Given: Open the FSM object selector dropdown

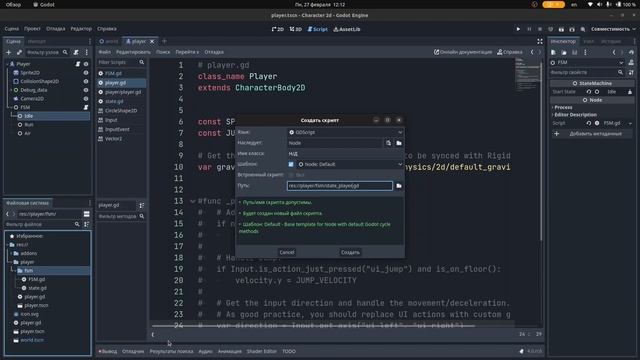Looking at the screenshot, I should pos(587,62).
